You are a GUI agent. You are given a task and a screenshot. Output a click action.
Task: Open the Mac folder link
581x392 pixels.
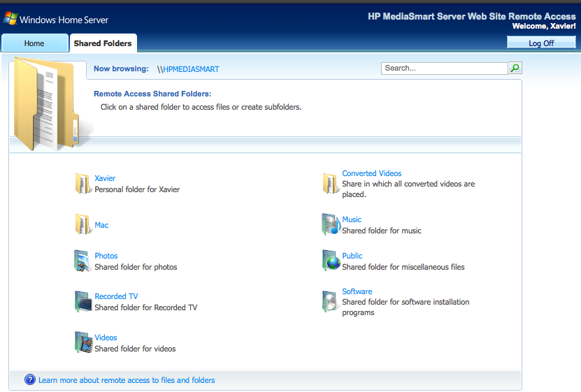(101, 225)
